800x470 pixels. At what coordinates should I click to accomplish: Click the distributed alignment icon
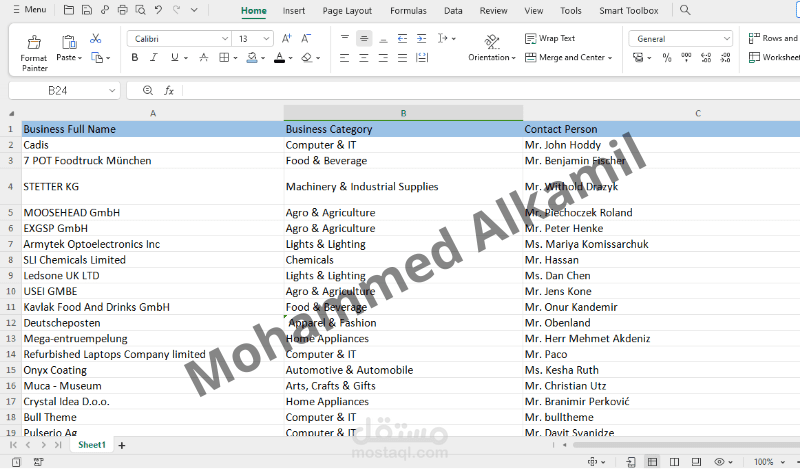pyautogui.click(x=422, y=58)
